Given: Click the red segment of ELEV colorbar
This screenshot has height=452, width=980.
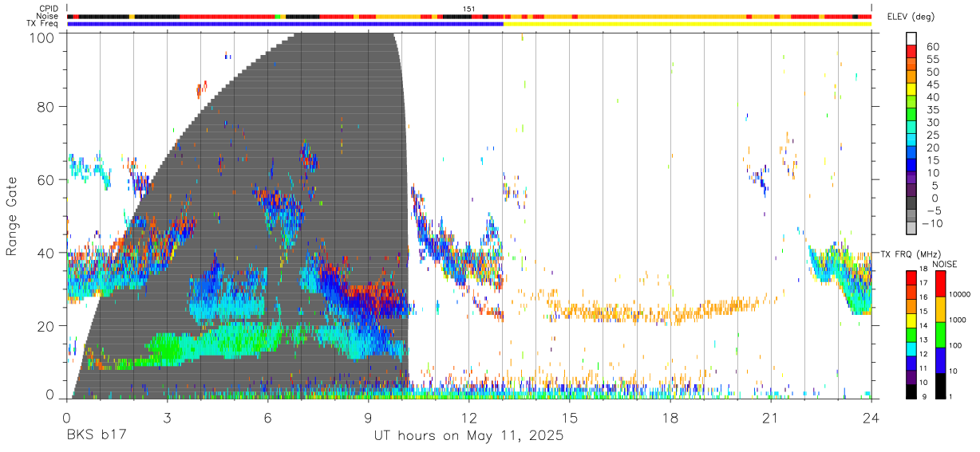Looking at the screenshot, I should [x=911, y=52].
